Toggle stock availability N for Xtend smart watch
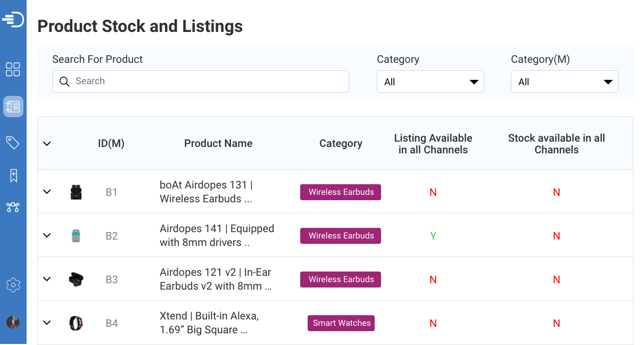 tap(556, 323)
